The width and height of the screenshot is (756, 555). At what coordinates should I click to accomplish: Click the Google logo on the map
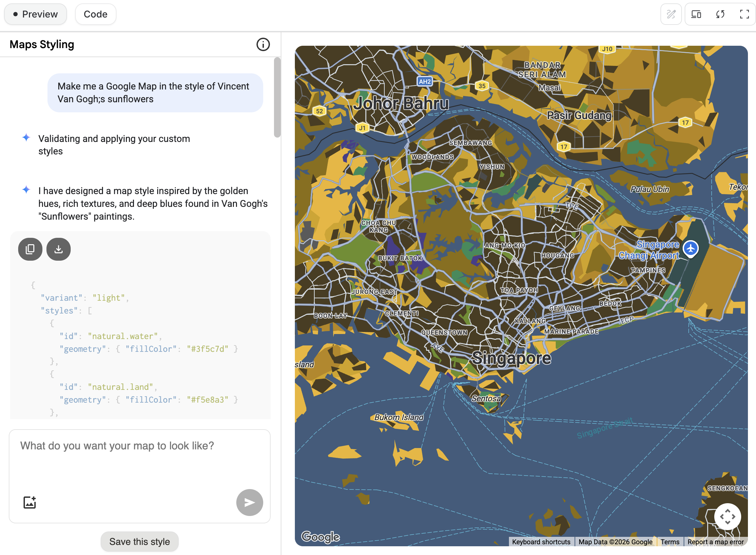[320, 536]
